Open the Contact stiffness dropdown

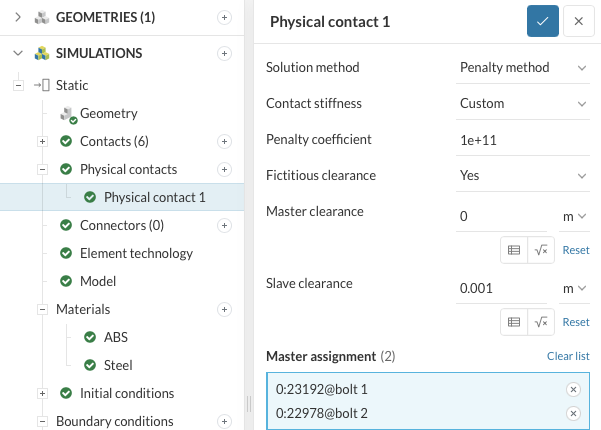[x=523, y=104]
